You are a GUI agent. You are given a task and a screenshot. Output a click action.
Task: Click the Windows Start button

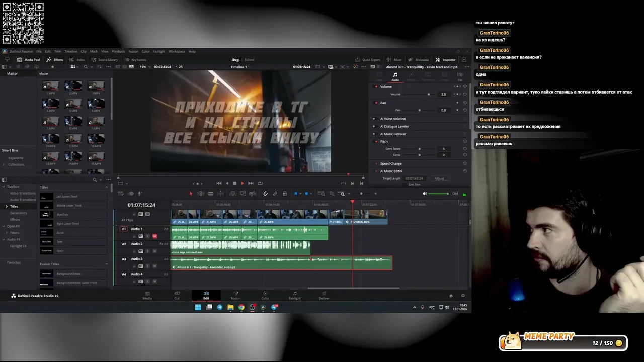click(198, 307)
